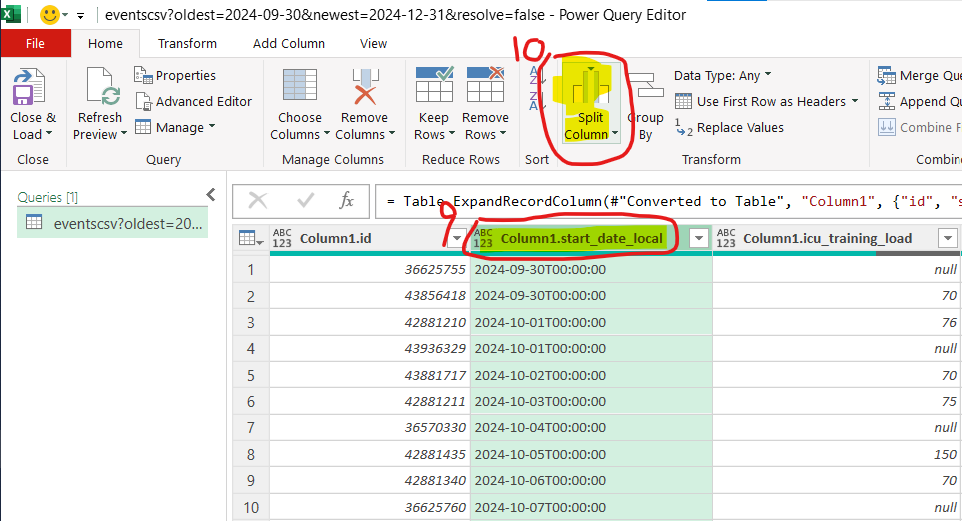Click the Refresh Preview icon
Image resolution: width=962 pixels, height=521 pixels.
pos(102,87)
